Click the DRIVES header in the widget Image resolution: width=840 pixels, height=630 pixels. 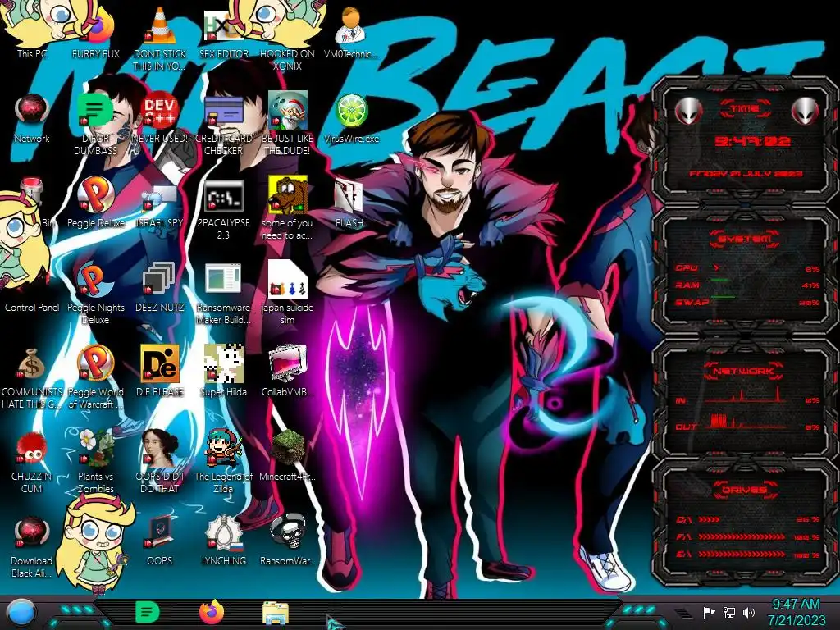pyautogui.click(x=744, y=490)
